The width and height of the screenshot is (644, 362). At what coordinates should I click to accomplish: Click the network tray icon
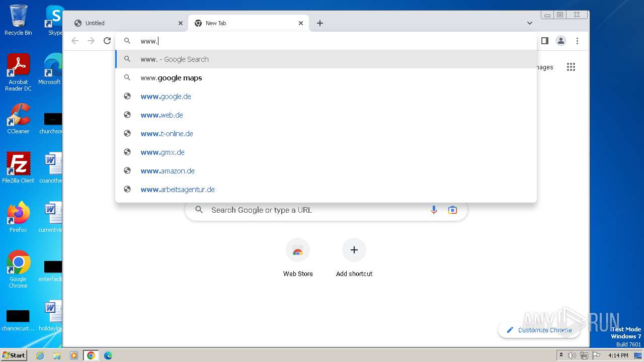tap(584, 355)
